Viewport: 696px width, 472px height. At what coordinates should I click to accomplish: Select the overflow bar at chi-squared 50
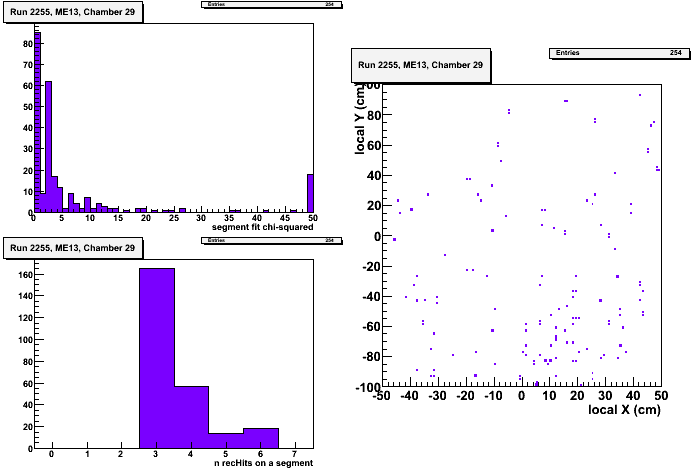pos(310,193)
